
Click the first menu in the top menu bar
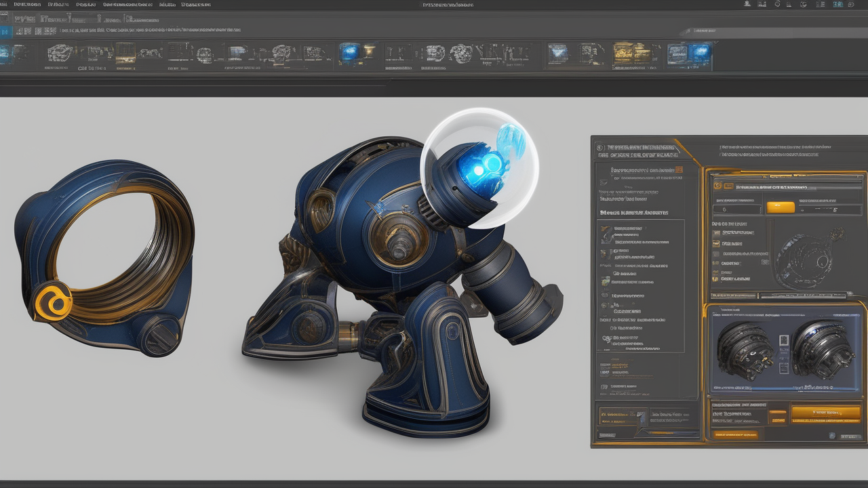(3, 4)
